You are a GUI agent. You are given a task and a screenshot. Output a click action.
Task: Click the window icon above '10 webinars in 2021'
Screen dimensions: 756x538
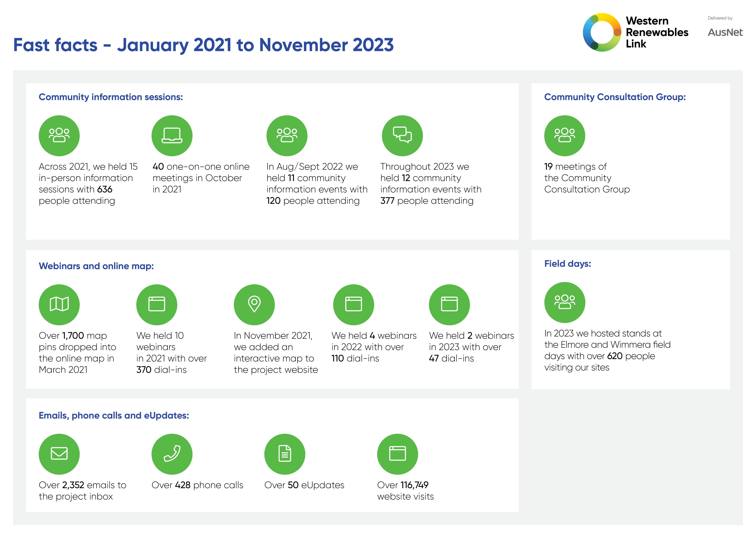point(157,304)
